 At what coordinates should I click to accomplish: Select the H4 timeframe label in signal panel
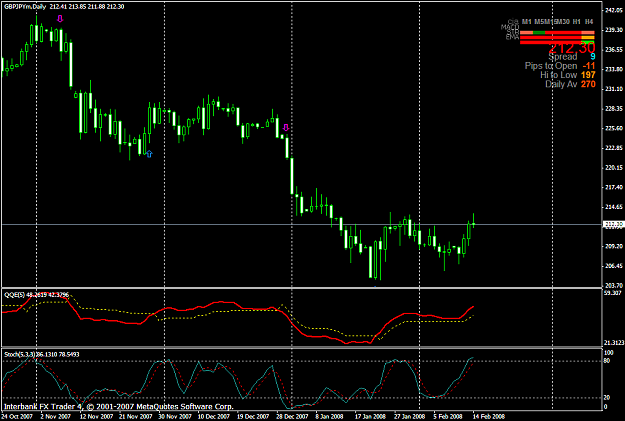[x=589, y=22]
